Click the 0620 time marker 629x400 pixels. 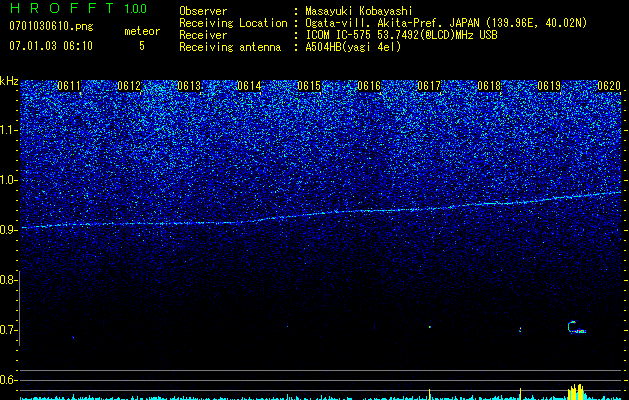point(609,86)
